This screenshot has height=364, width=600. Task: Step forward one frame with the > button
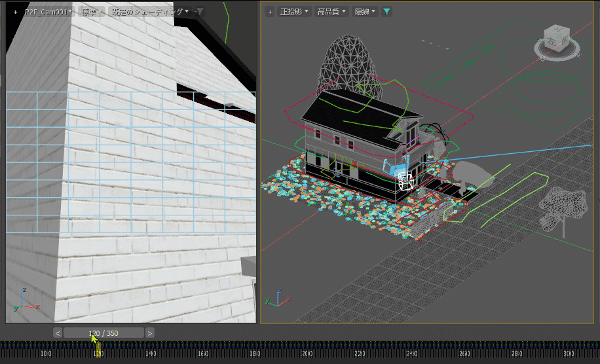pyautogui.click(x=150, y=333)
